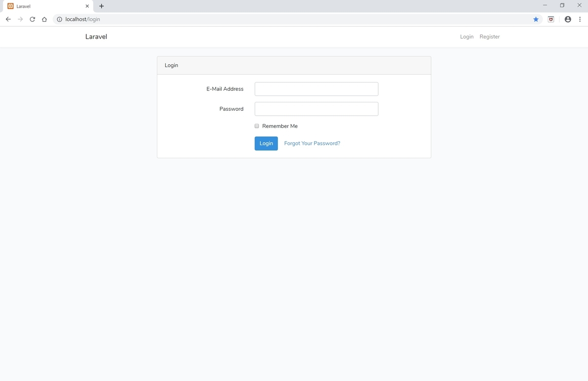Click the Remember Me label text

pyautogui.click(x=280, y=126)
